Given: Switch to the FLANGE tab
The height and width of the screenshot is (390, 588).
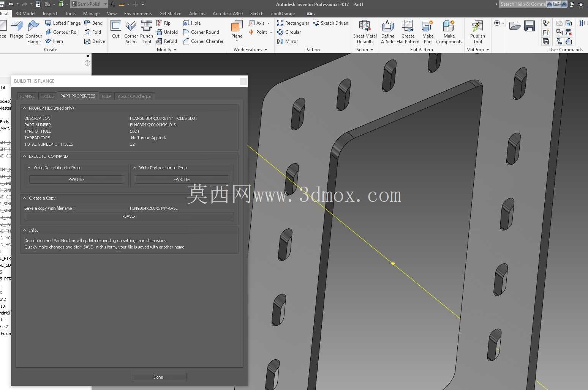Looking at the screenshot, I should click(x=27, y=96).
